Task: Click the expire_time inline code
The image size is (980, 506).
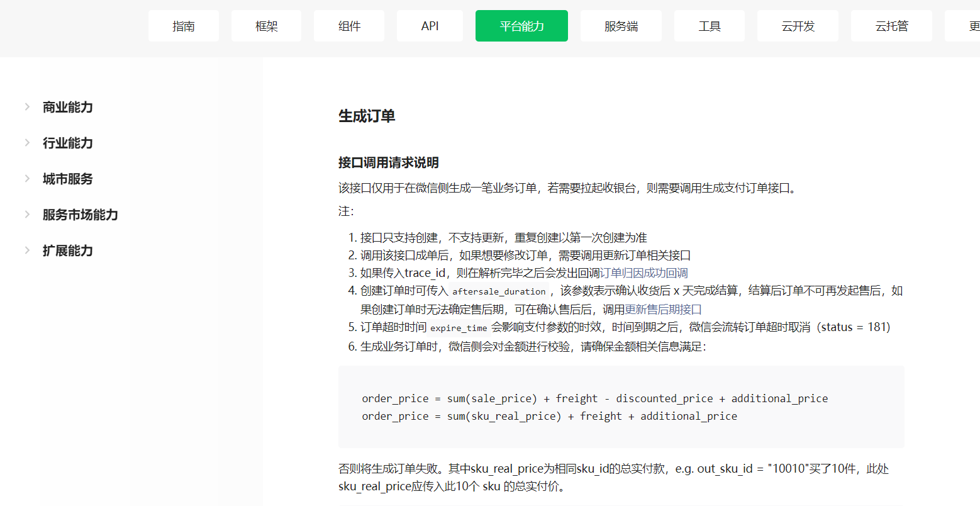Action: click(x=459, y=328)
